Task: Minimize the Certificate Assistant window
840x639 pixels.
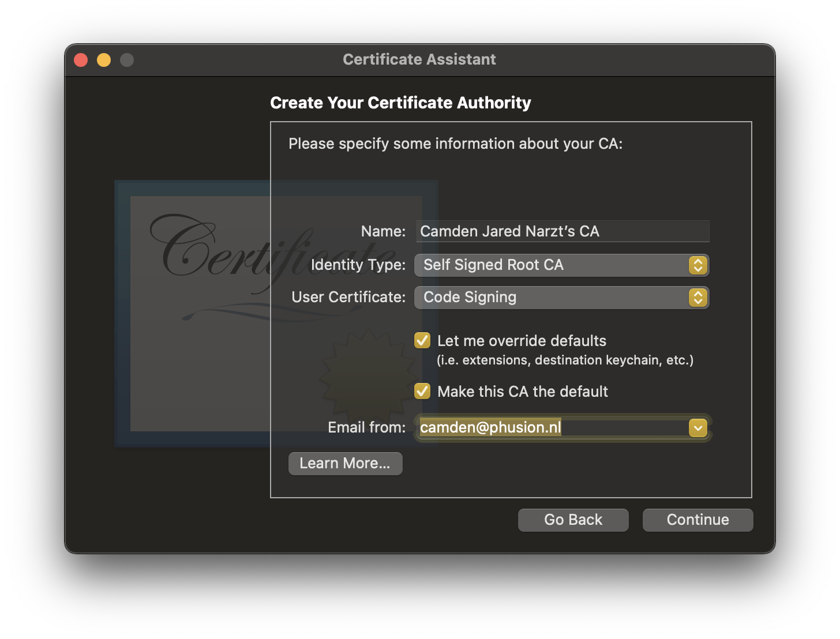Action: point(104,60)
